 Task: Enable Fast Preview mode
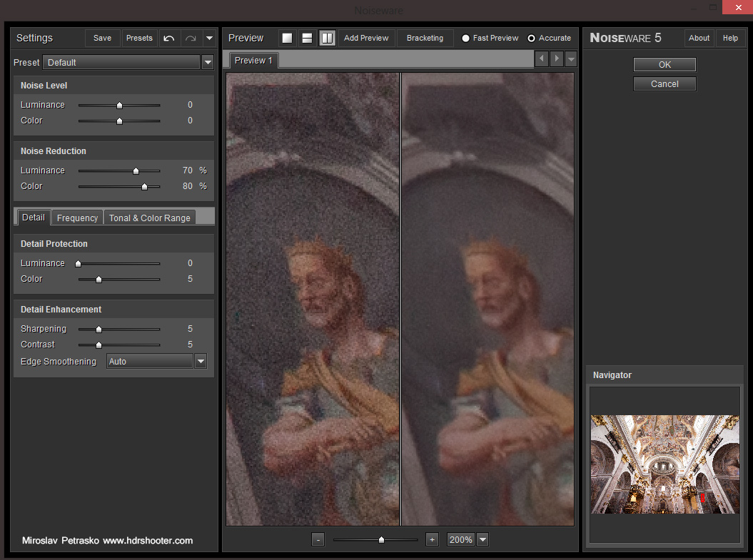click(x=465, y=38)
